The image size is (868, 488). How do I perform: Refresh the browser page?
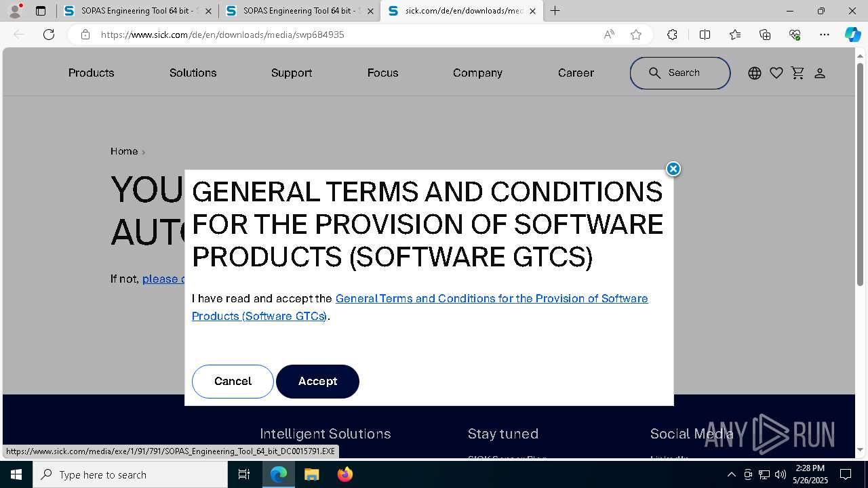click(49, 35)
